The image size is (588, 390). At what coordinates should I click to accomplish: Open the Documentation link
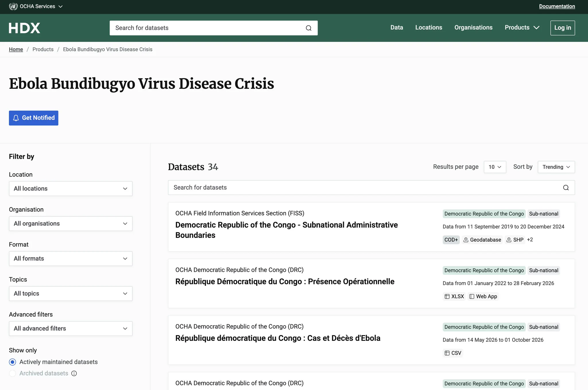557,6
